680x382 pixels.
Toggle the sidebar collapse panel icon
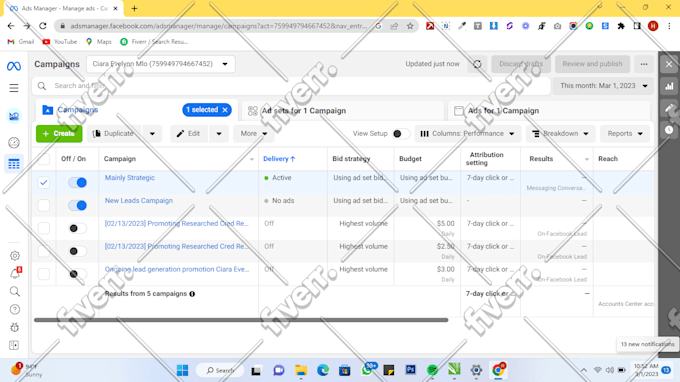point(14,345)
